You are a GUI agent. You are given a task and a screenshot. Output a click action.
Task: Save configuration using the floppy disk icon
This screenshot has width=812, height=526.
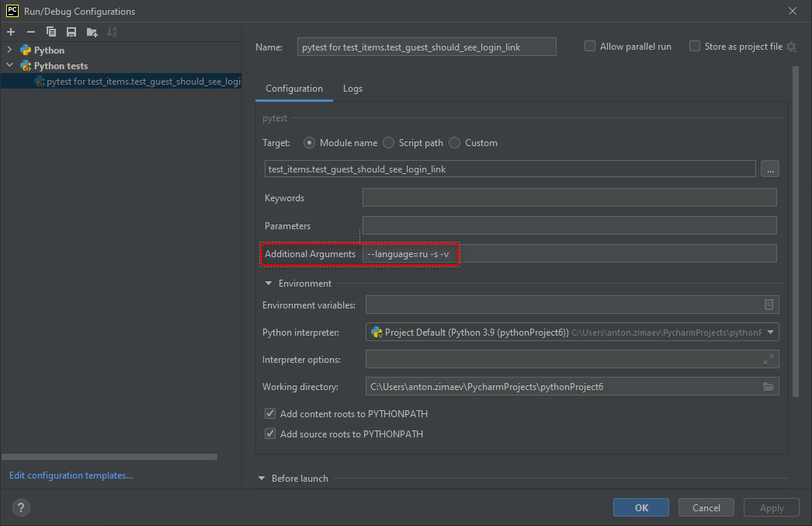pos(71,32)
